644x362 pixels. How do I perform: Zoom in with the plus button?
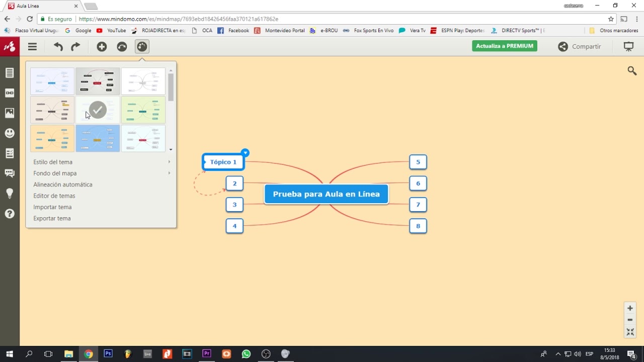(x=630, y=308)
